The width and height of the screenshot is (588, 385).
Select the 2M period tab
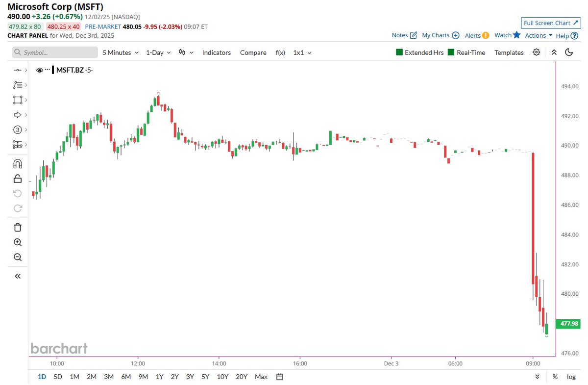[92, 377]
